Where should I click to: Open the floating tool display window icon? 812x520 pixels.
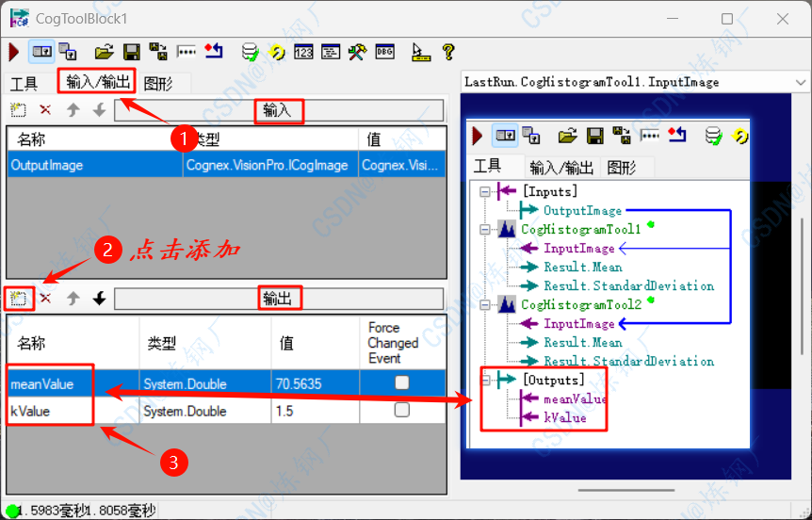click(x=68, y=52)
